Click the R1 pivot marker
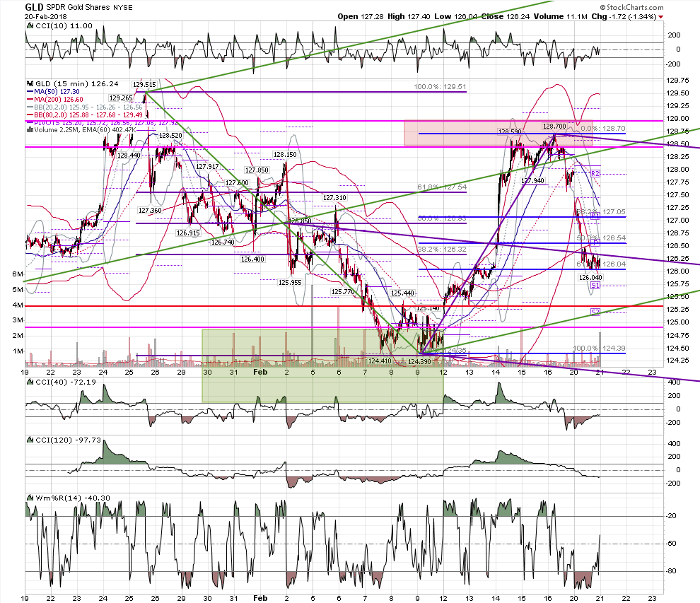 (x=595, y=216)
